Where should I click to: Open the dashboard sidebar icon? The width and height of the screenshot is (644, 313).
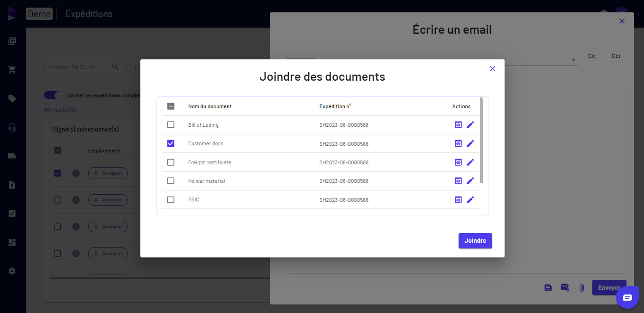click(12, 242)
